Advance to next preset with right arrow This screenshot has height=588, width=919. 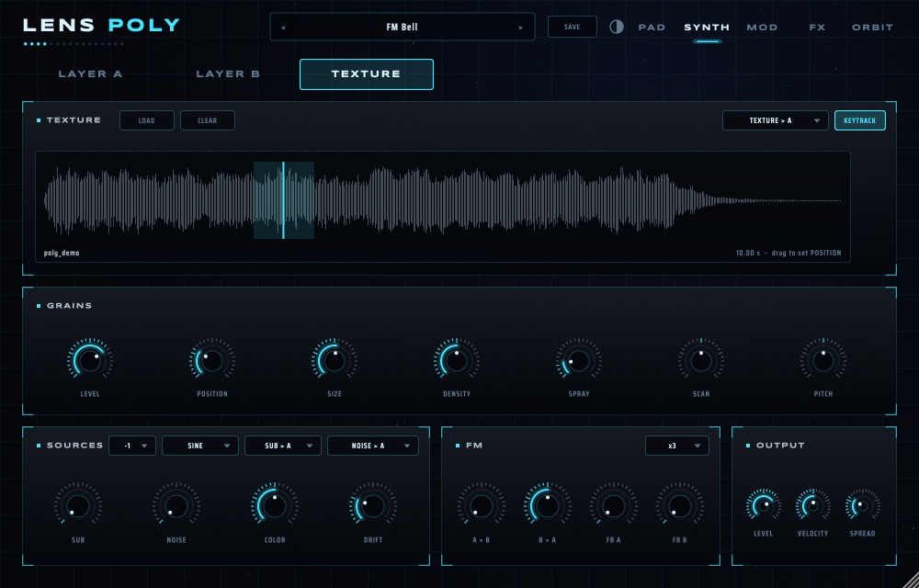click(520, 28)
